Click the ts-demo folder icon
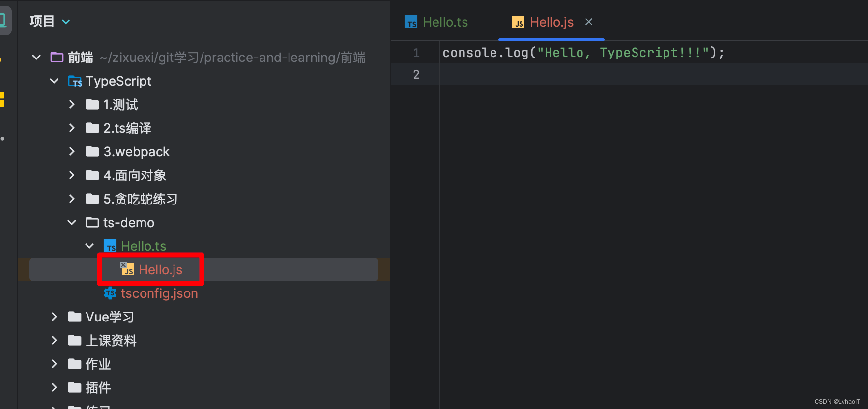Image resolution: width=868 pixels, height=409 pixels. [x=92, y=222]
